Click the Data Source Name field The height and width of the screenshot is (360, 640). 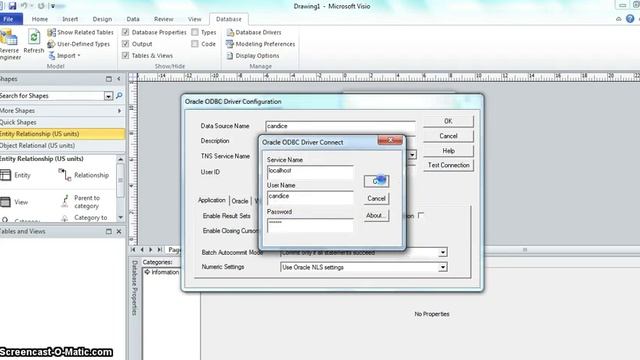[x=340, y=127]
